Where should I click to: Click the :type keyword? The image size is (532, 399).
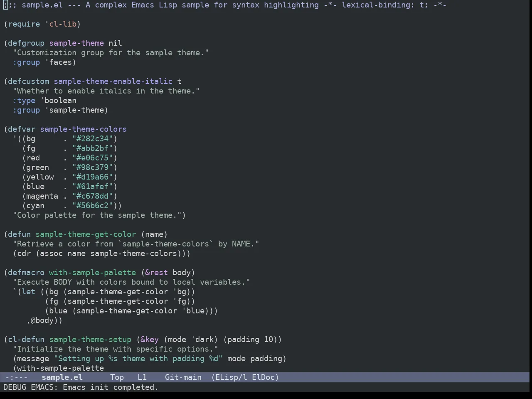click(24, 101)
